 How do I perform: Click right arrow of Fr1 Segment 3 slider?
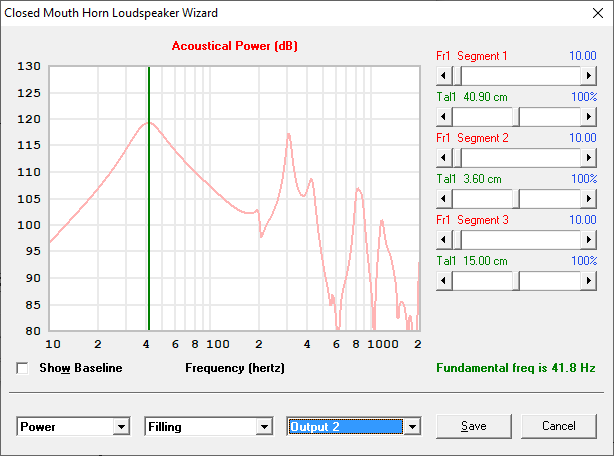click(589, 240)
